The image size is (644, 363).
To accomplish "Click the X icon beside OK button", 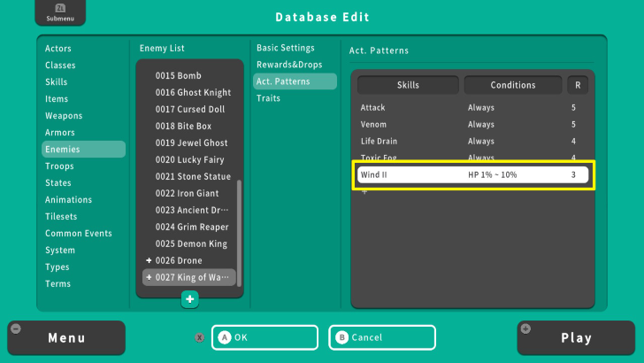I will point(200,337).
